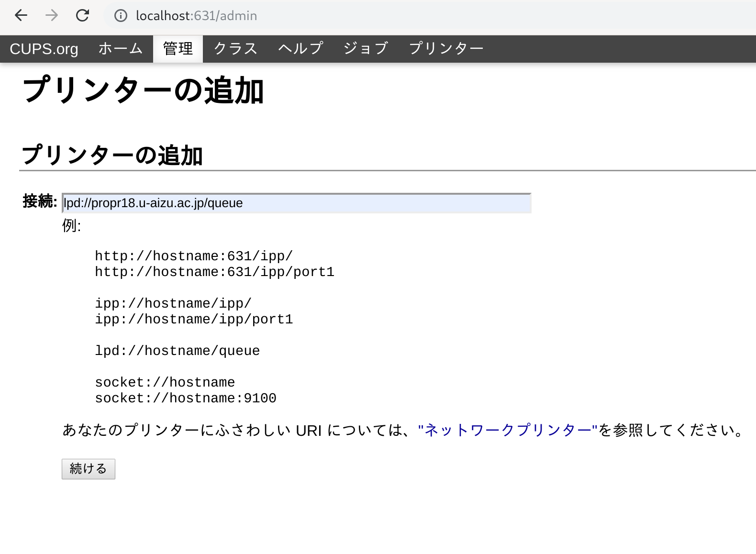Go to the ホーム tab
The image size is (756, 554).
pos(121,49)
